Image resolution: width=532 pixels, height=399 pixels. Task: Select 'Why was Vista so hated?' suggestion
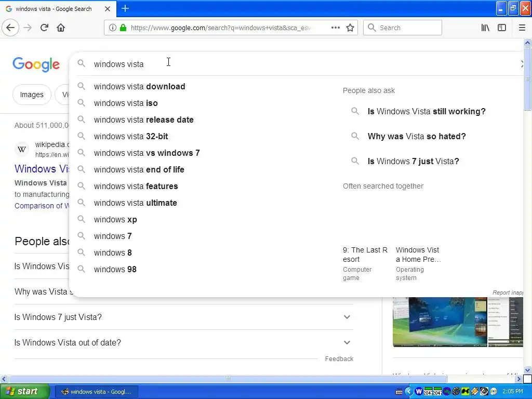pyautogui.click(x=416, y=137)
